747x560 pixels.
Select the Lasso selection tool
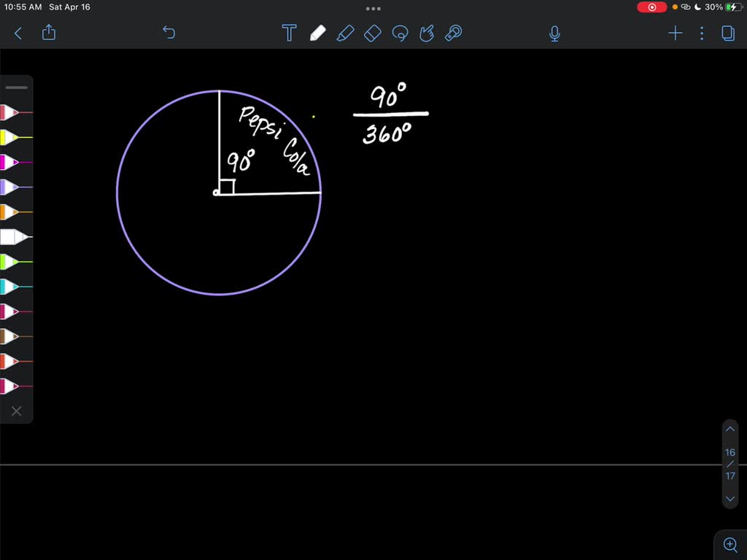tap(400, 33)
